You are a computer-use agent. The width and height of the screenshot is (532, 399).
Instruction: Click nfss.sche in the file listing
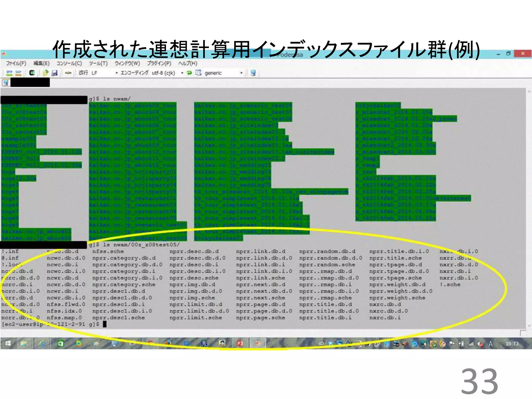click(x=108, y=251)
